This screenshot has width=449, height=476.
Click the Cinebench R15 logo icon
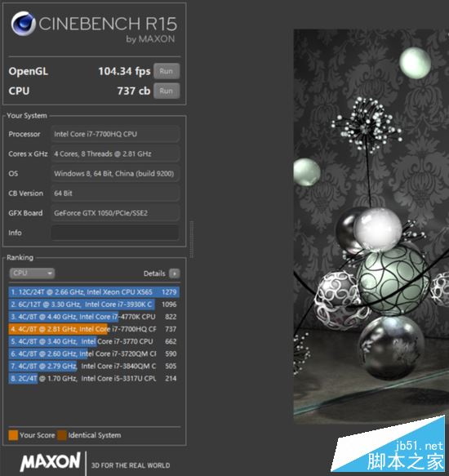23,24
